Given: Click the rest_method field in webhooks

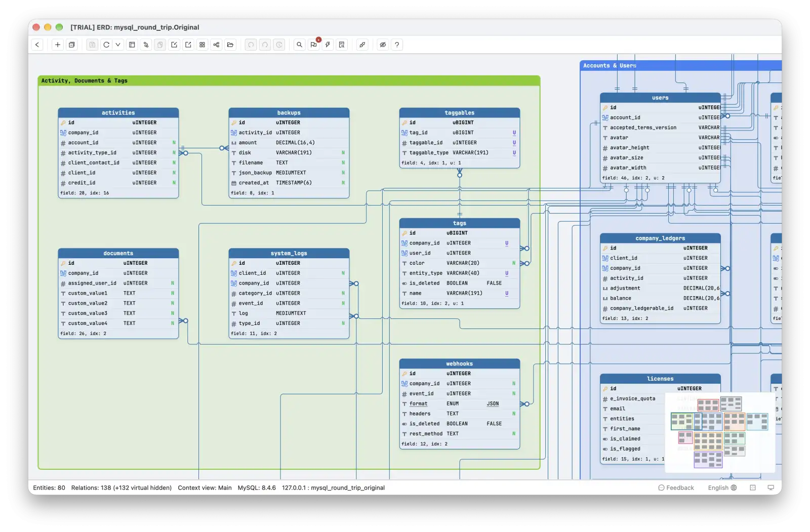Looking at the screenshot, I should (x=460, y=434).
